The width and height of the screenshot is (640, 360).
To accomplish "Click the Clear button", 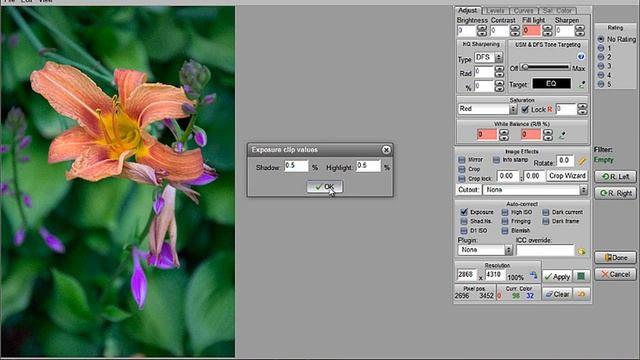I will [557, 293].
